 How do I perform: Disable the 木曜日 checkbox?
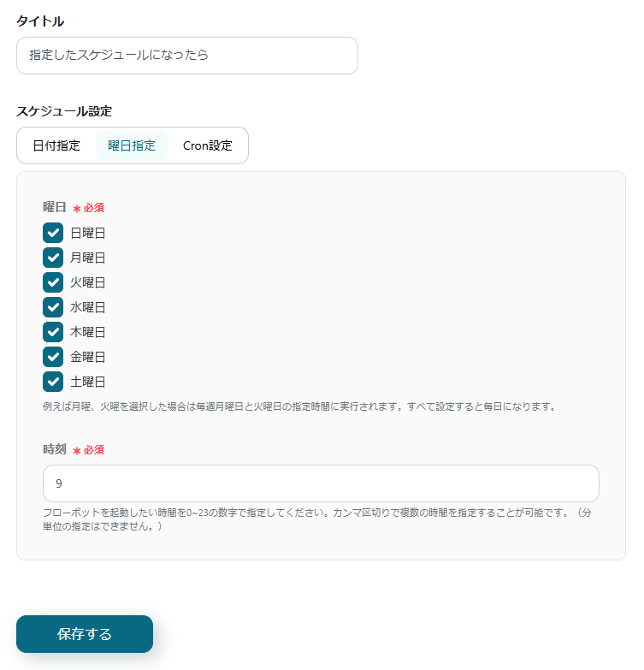pos(53,332)
